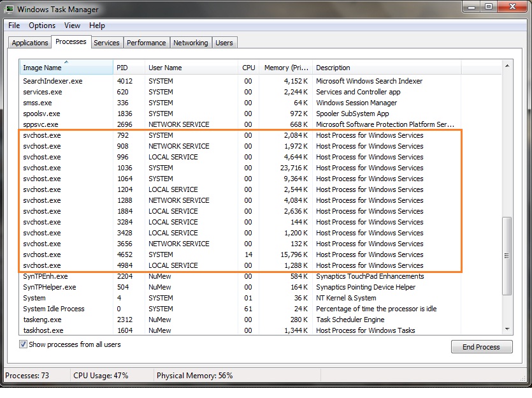Select the spoolsv.exe process
Image resolution: width=532 pixels, height=398 pixels.
240,114
